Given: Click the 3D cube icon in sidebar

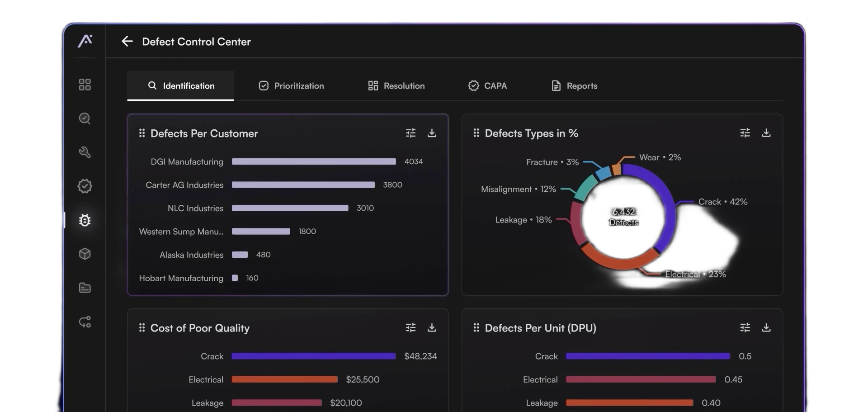Looking at the screenshot, I should point(85,254).
